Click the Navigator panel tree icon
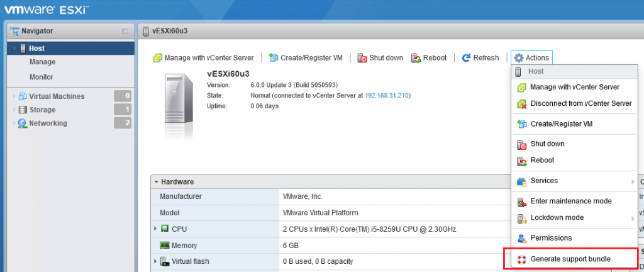 pyautogui.click(x=14, y=31)
